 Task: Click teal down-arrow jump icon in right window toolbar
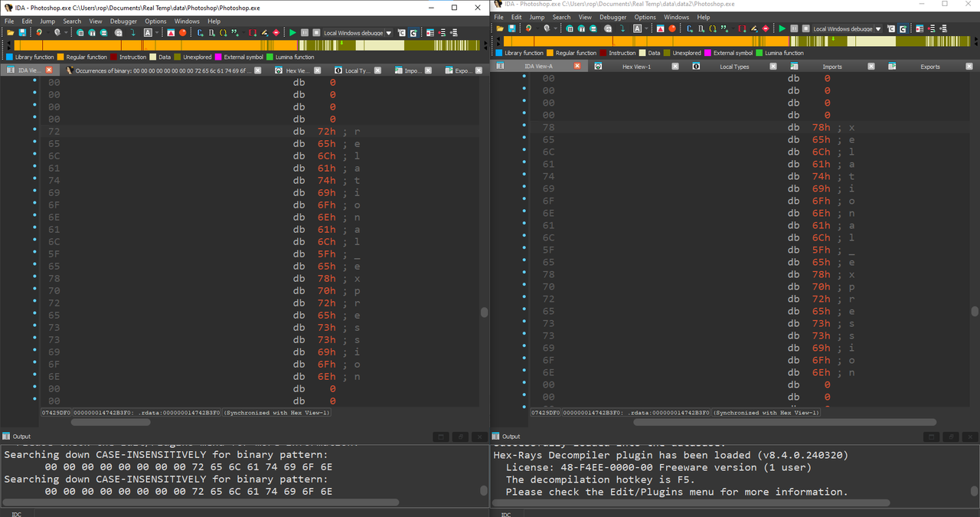(x=622, y=28)
